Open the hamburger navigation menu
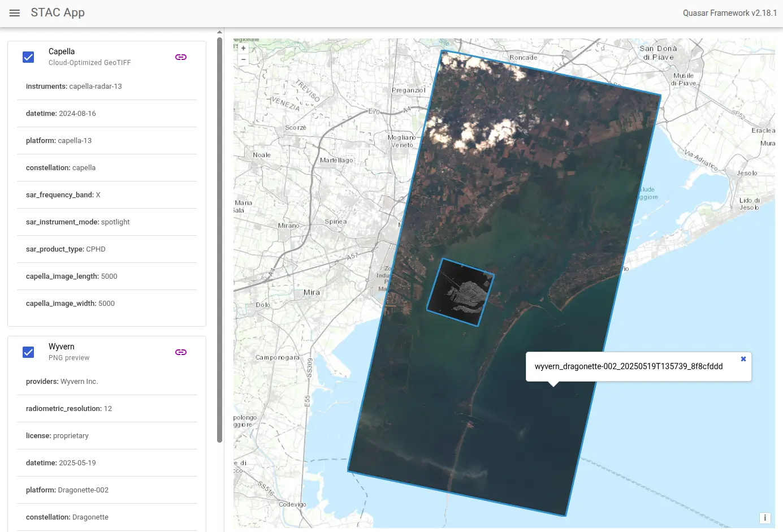 coord(15,13)
